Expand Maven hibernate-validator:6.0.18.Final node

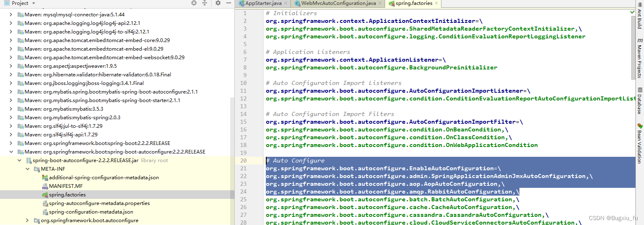click(11, 74)
